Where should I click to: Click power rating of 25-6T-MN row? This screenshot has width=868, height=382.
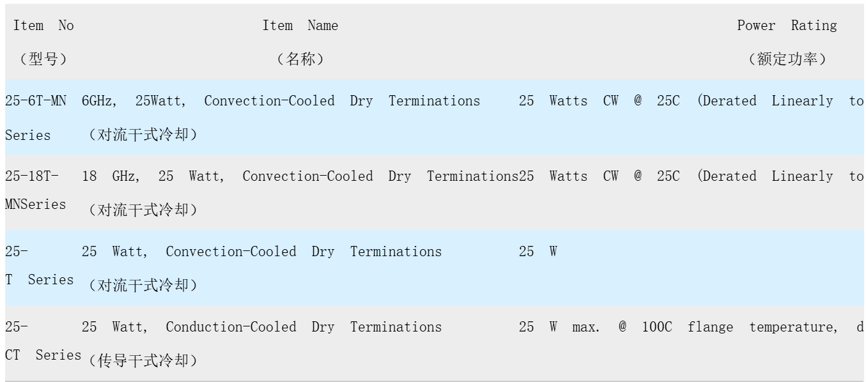pyautogui.click(x=691, y=101)
